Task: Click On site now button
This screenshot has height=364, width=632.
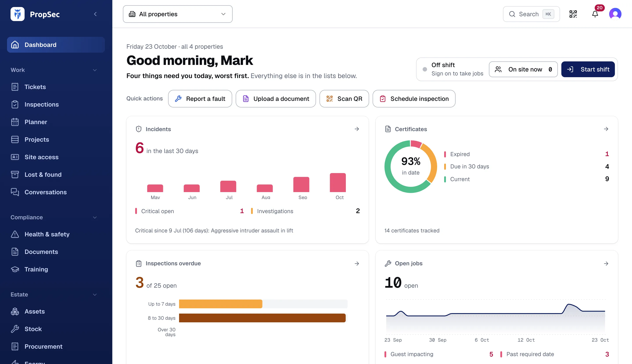Action: coord(523,69)
